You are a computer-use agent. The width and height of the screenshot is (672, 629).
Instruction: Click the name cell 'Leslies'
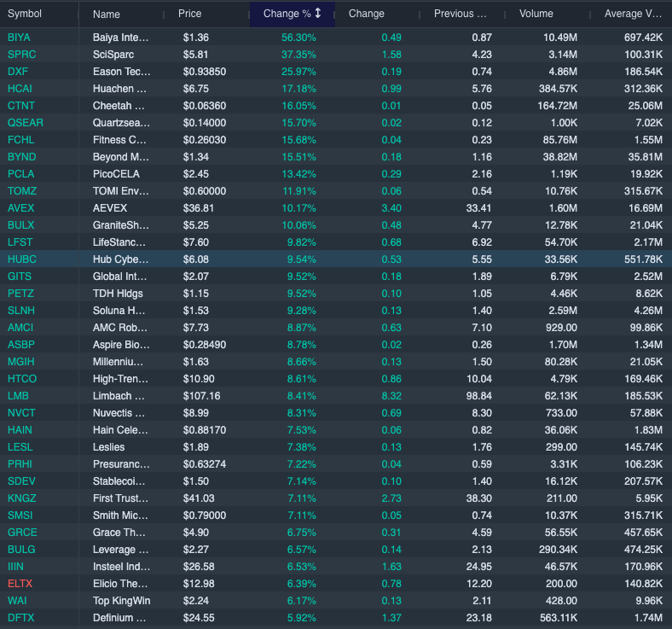[x=109, y=447]
